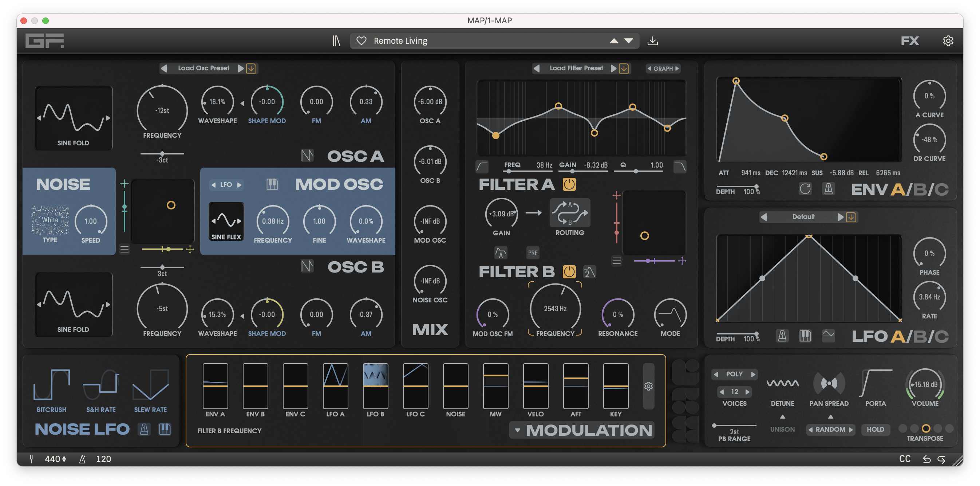Open the FX page
Screen dimensions: 980x486
point(909,41)
